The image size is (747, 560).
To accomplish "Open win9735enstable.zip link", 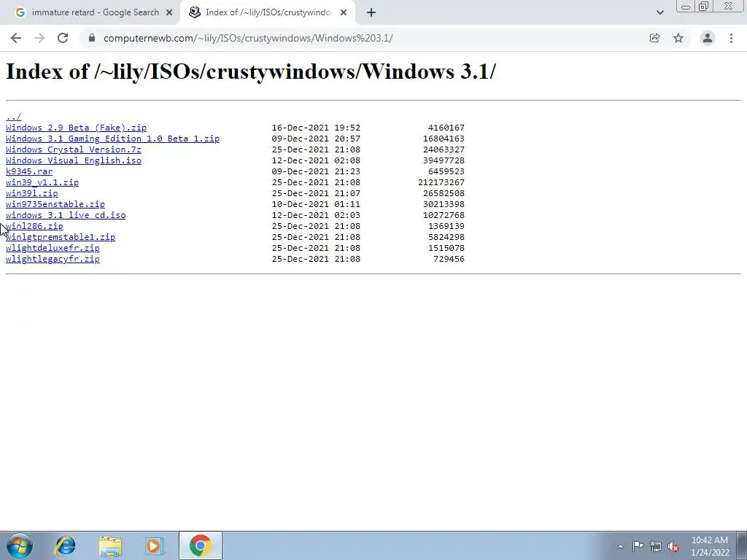I will click(55, 204).
